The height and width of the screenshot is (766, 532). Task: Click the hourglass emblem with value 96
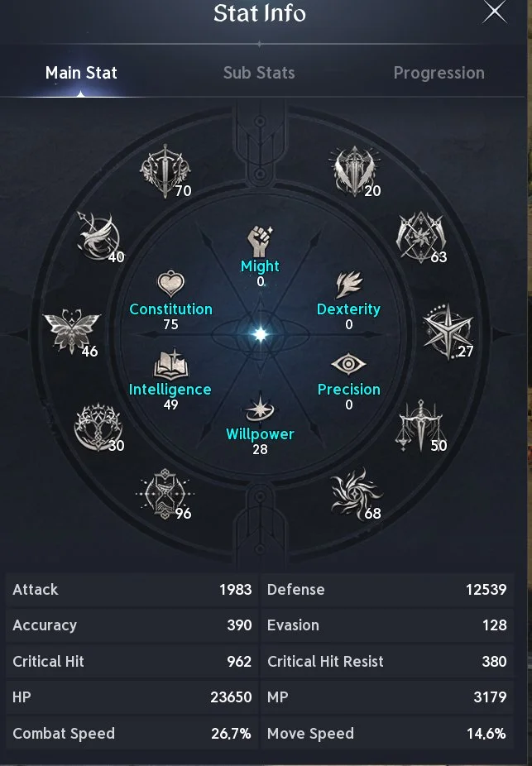(x=165, y=494)
